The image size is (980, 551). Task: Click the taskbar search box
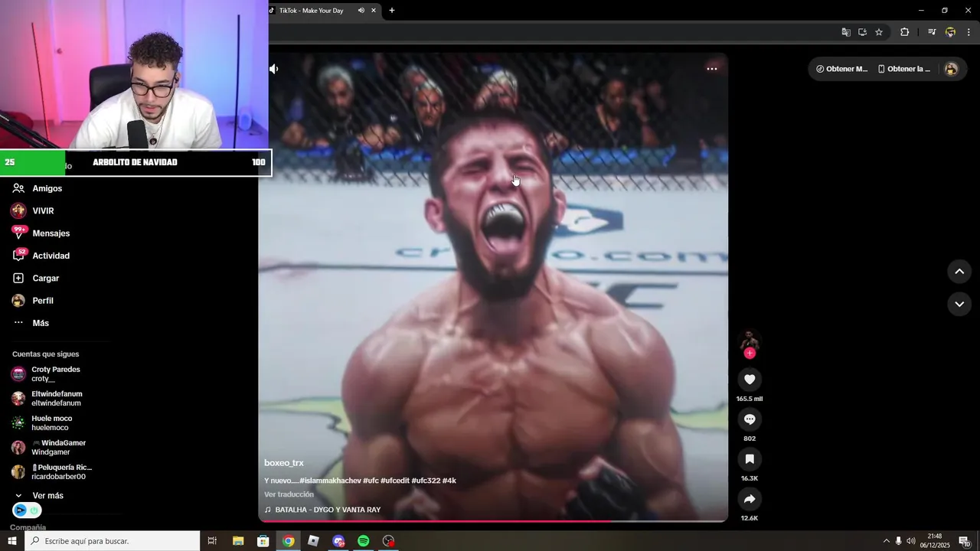pos(113,541)
